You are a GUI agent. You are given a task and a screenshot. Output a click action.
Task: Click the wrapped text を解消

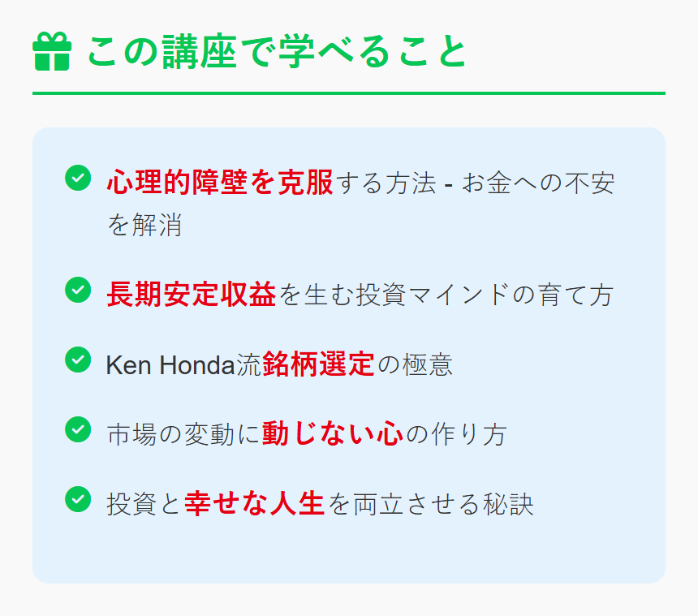point(144,224)
